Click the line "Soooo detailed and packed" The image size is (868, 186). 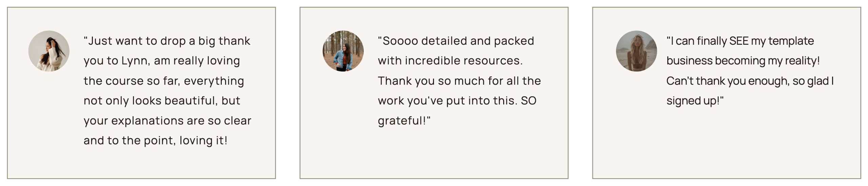pos(456,41)
